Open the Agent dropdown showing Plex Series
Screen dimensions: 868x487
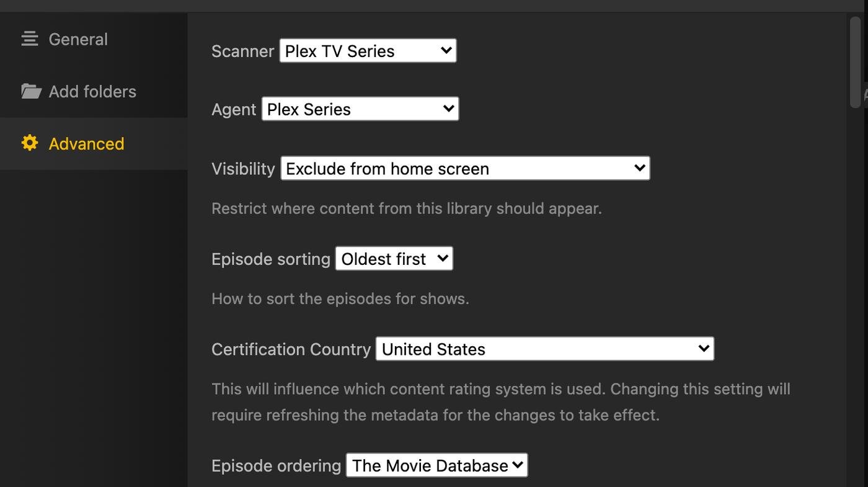[x=360, y=109]
